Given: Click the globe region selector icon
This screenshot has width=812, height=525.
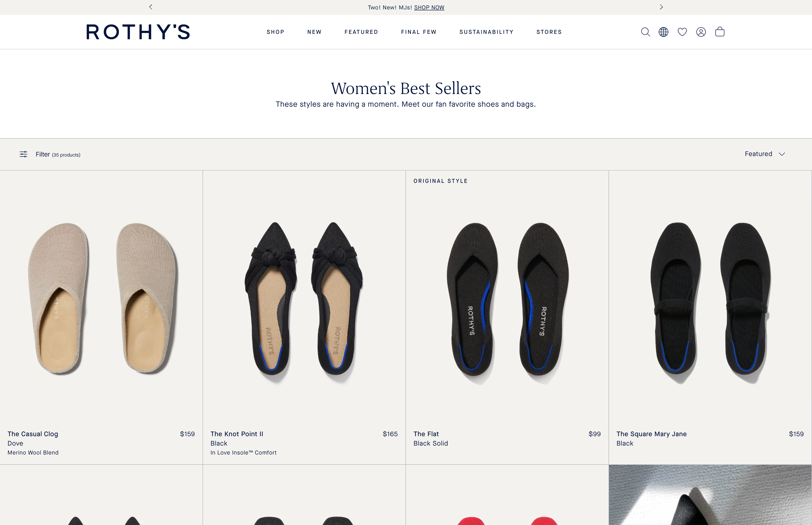Looking at the screenshot, I should (664, 32).
